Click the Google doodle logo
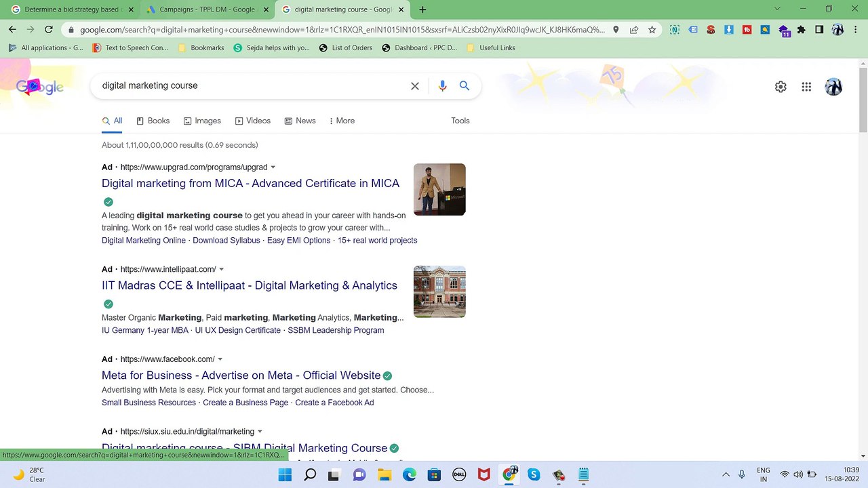 (40, 87)
